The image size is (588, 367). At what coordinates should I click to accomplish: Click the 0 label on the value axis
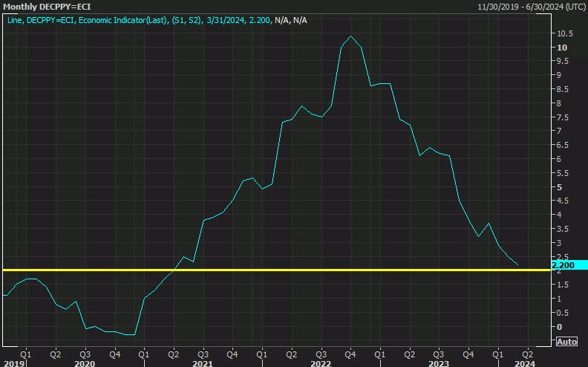pyautogui.click(x=561, y=327)
